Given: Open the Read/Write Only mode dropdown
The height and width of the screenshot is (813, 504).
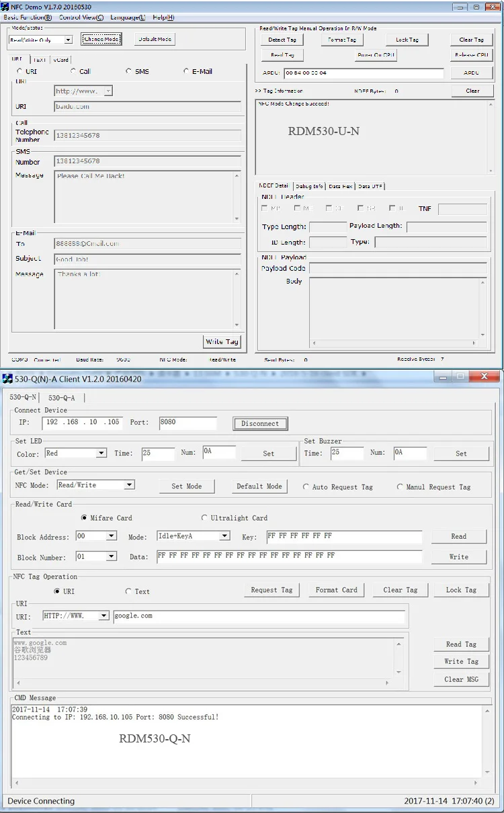Looking at the screenshot, I should (69, 40).
